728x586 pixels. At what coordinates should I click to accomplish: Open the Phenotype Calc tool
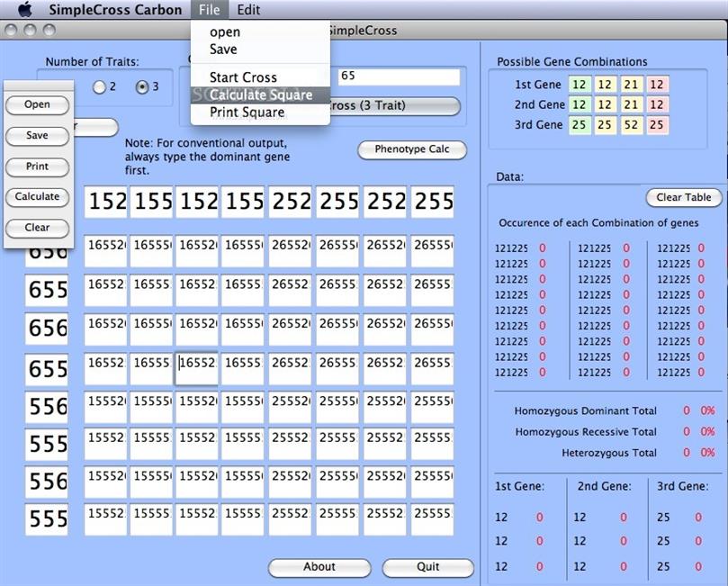coord(412,149)
